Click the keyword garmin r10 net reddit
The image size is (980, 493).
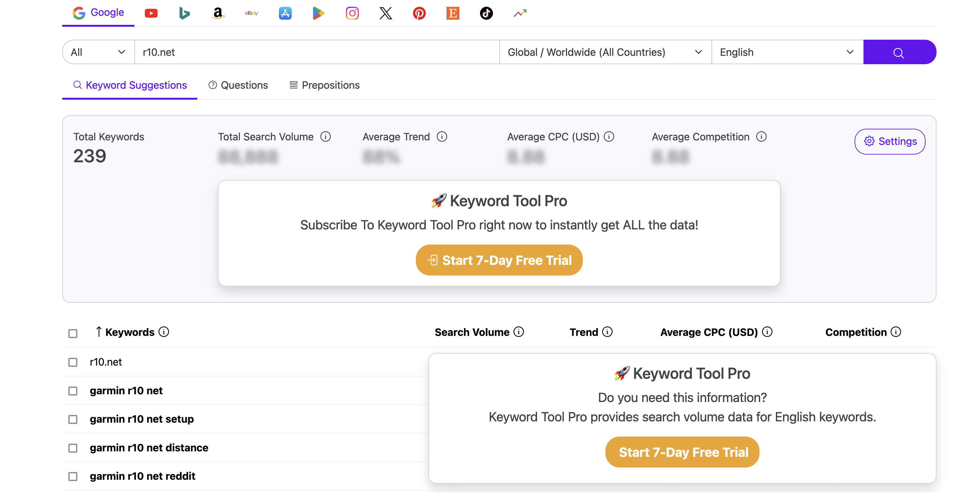(142, 476)
